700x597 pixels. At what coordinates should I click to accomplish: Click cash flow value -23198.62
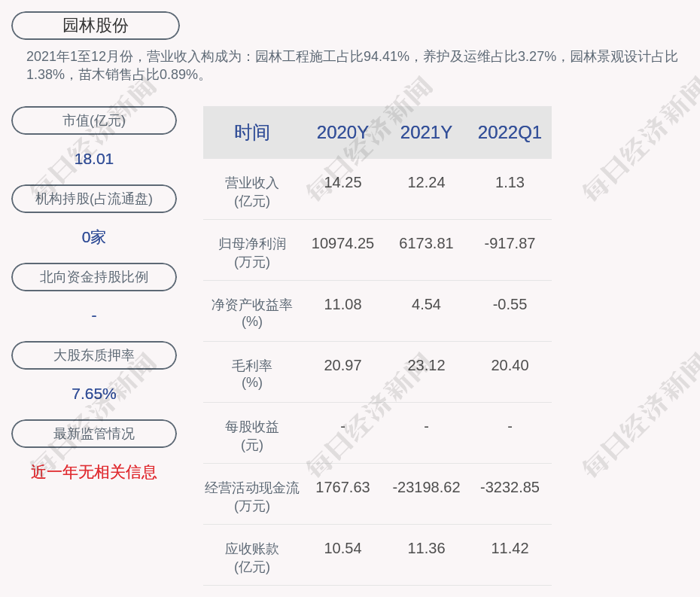426,487
